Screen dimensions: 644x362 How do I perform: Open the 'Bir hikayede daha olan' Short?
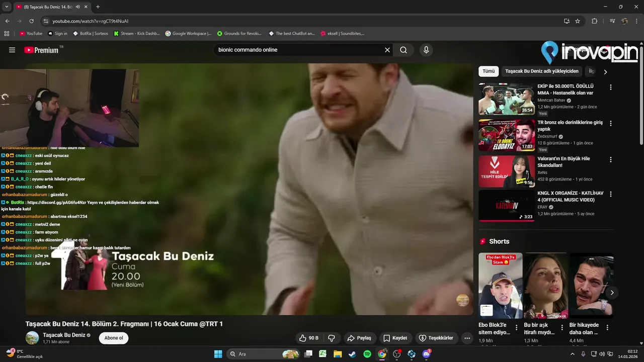pos(591,286)
